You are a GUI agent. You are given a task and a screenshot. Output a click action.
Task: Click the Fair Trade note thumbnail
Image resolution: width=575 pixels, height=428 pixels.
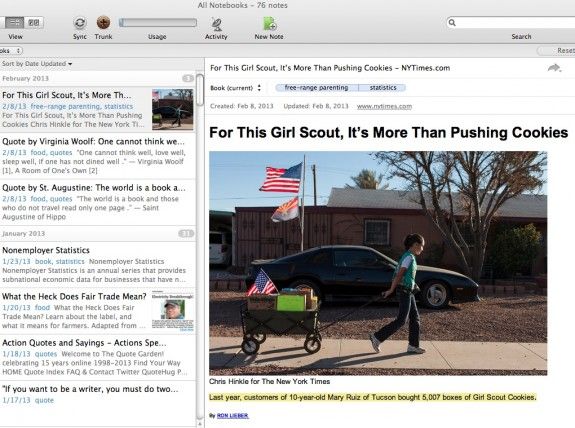pyautogui.click(x=173, y=312)
